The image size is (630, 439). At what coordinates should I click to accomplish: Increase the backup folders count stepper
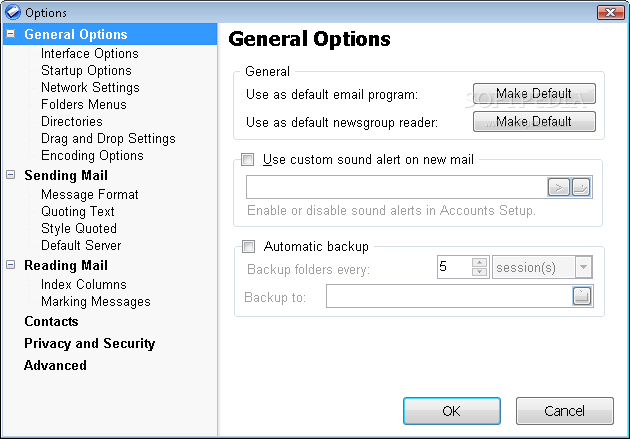pyautogui.click(x=479, y=262)
